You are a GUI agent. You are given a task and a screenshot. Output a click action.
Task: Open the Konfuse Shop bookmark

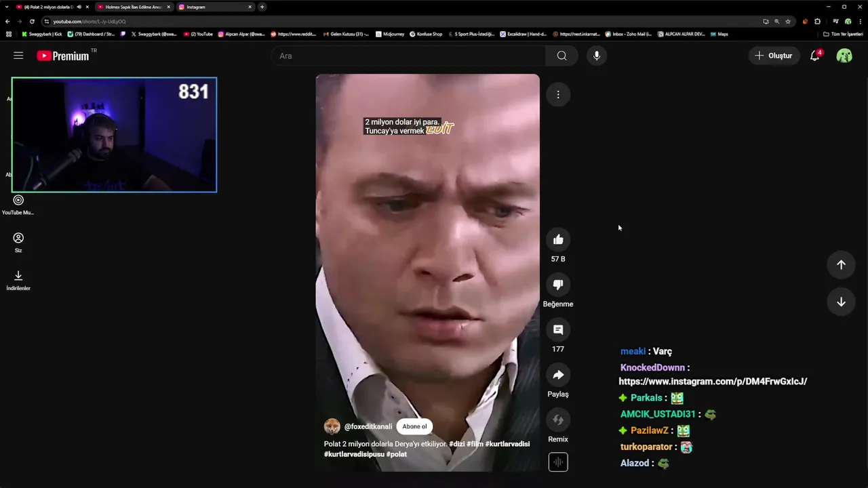coord(426,34)
